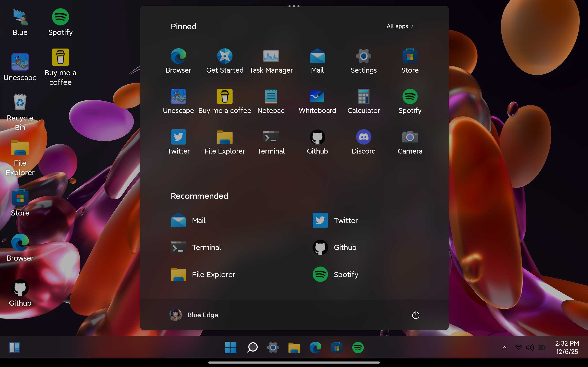Toggle Start menu with Windows logo button

tap(230, 347)
